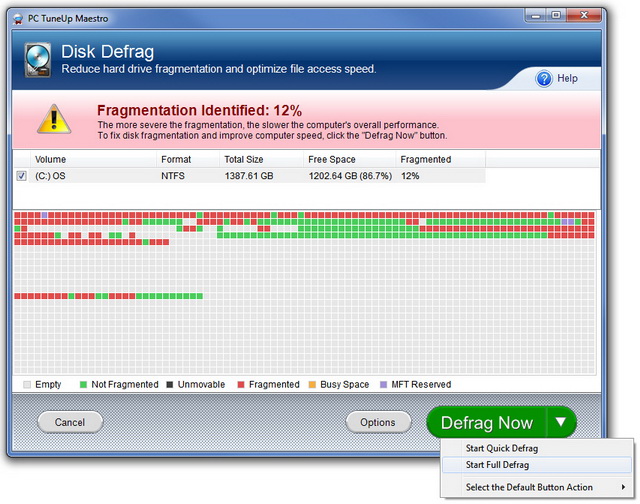The height and width of the screenshot is (504, 640).
Task: Sort by the Volume column header
Action: click(93, 159)
